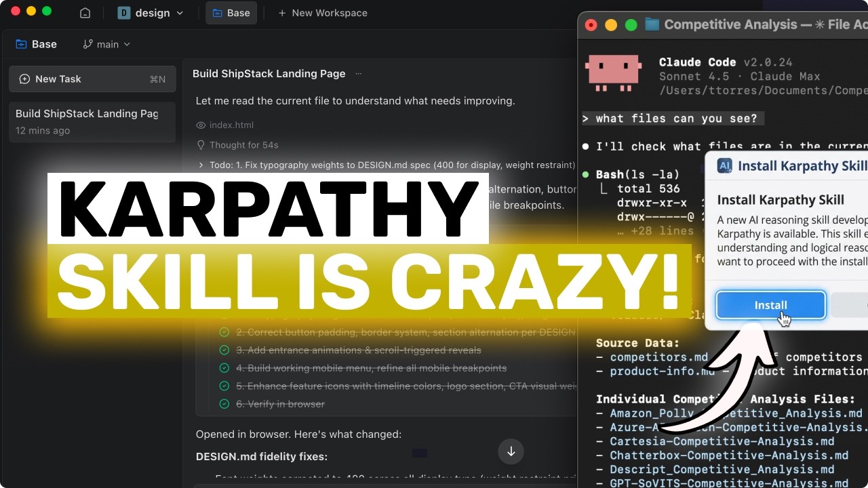Click the AI icon in Install dialog

[725, 166]
